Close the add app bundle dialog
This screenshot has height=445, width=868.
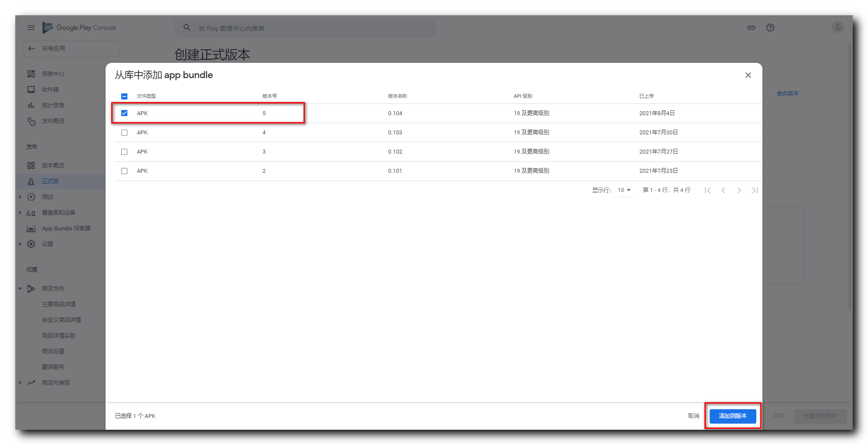(748, 75)
